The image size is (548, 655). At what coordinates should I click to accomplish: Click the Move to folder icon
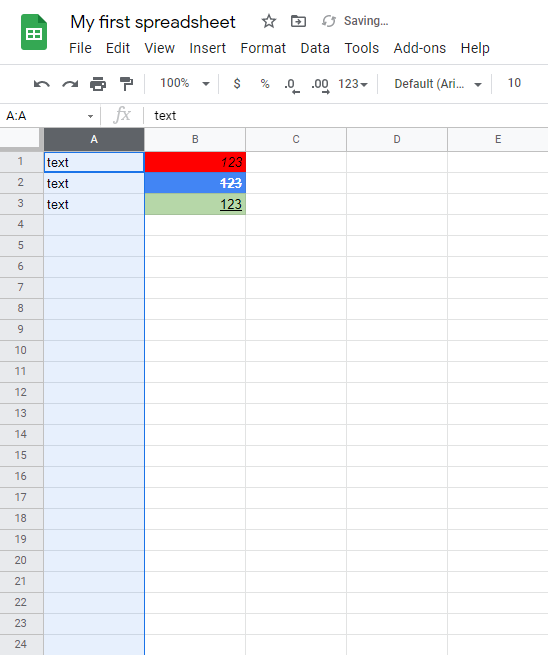coord(298,21)
